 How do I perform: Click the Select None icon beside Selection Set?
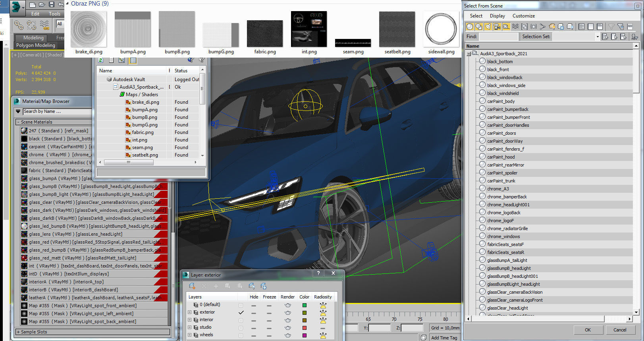(x=614, y=37)
